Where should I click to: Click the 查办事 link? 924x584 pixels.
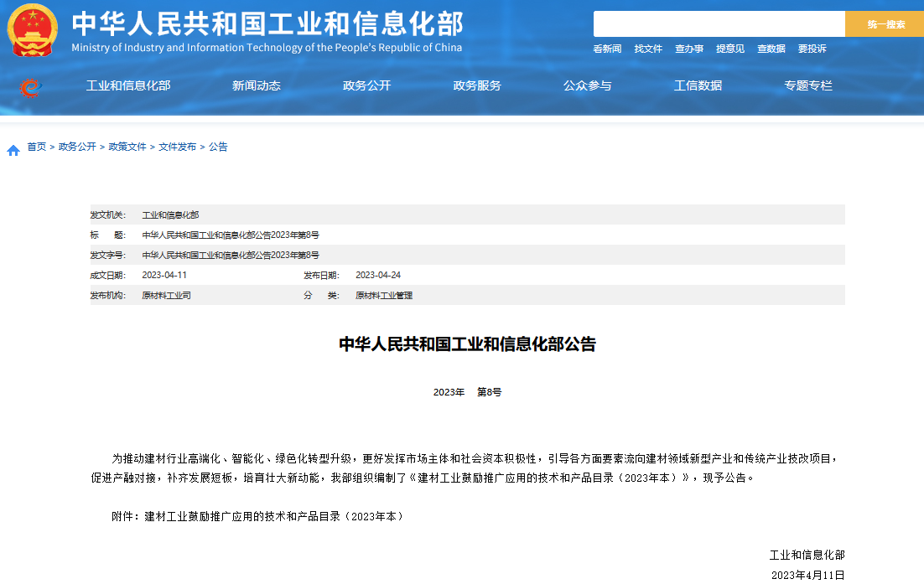688,49
